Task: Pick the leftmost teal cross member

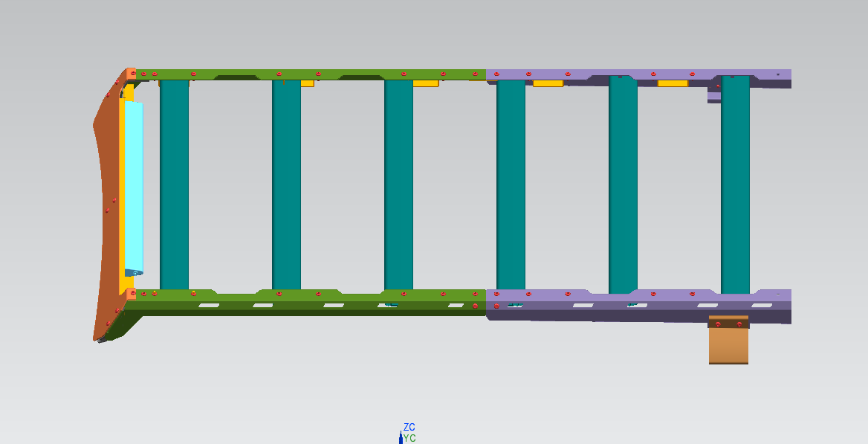Action: pyautogui.click(x=175, y=184)
